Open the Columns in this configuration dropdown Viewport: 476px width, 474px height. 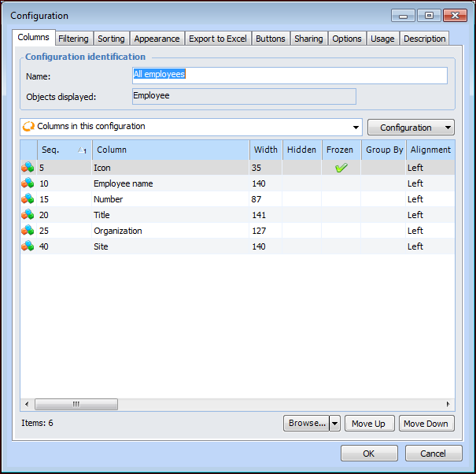pyautogui.click(x=356, y=128)
